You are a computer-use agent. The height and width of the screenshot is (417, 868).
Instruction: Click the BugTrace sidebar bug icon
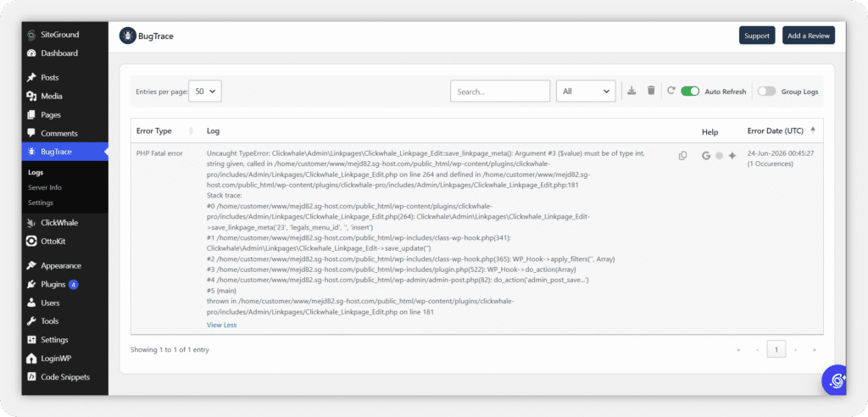coord(31,152)
